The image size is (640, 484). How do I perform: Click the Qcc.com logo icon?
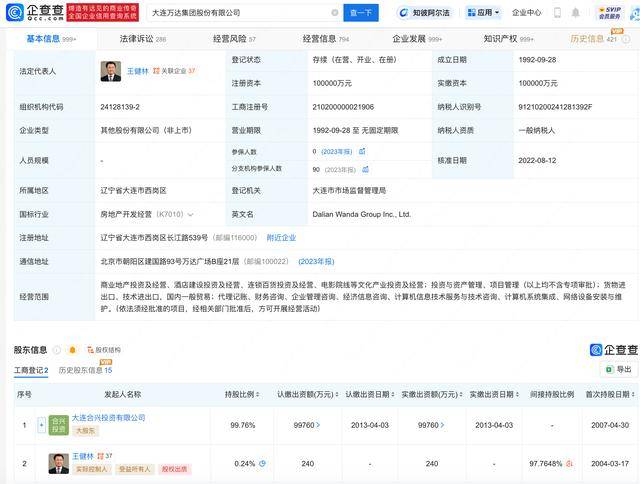(x=15, y=13)
